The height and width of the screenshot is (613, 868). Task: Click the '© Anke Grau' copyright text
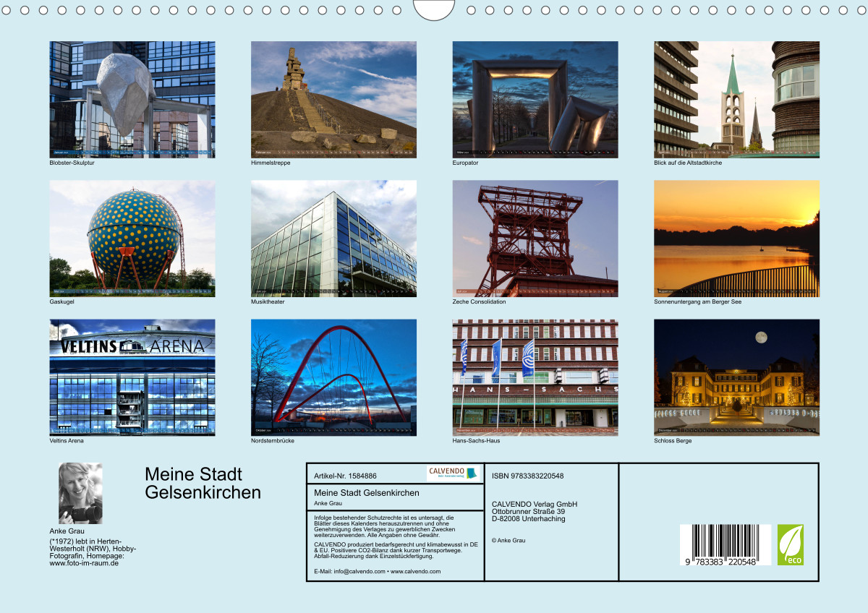pos(509,540)
